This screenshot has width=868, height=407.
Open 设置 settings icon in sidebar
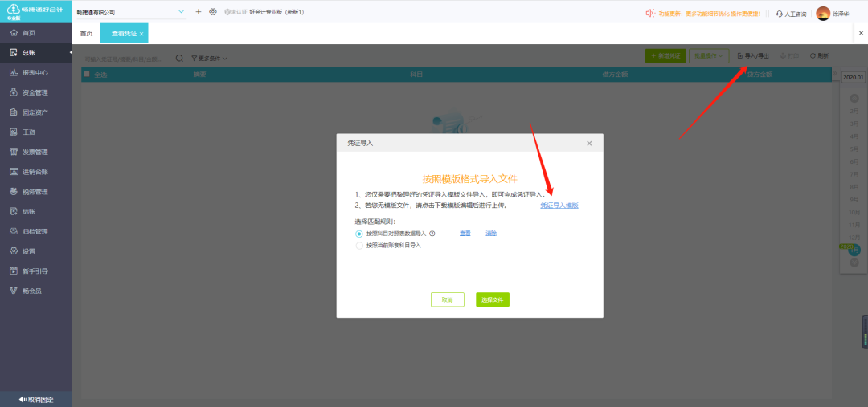click(x=14, y=251)
